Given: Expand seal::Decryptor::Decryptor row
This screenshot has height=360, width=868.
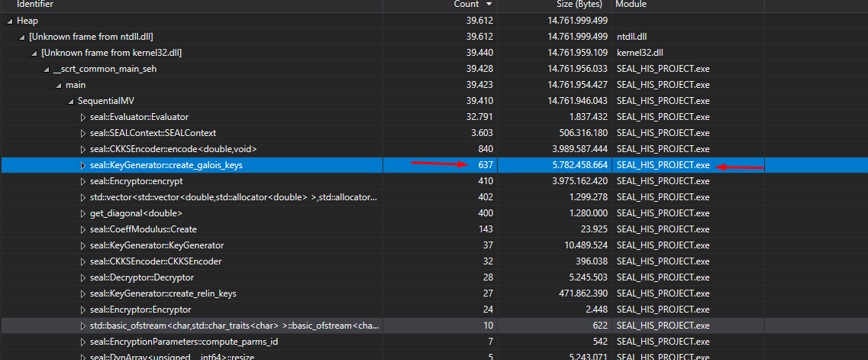Looking at the screenshot, I should pos(83,277).
